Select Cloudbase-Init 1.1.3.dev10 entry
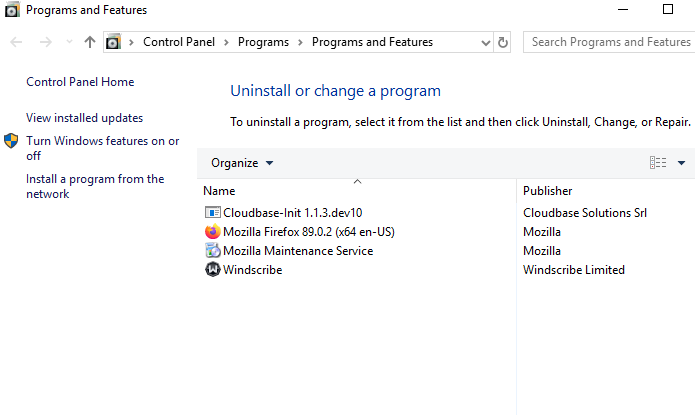This screenshot has height=415, width=695. [x=293, y=213]
